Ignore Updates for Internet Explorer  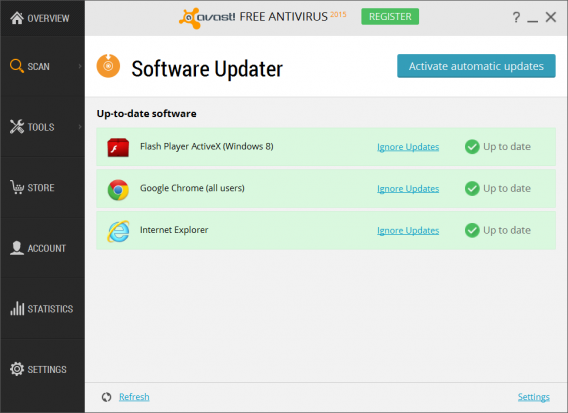click(x=408, y=230)
